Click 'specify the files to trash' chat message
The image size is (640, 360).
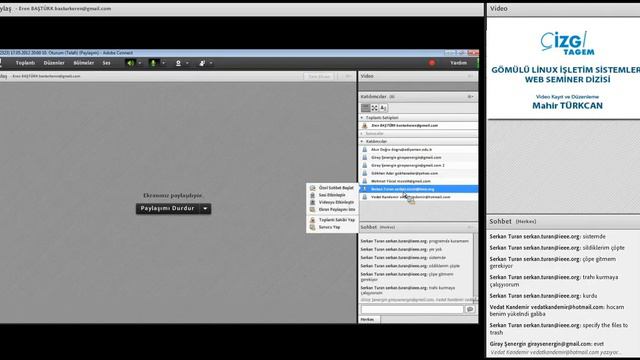[559, 329]
